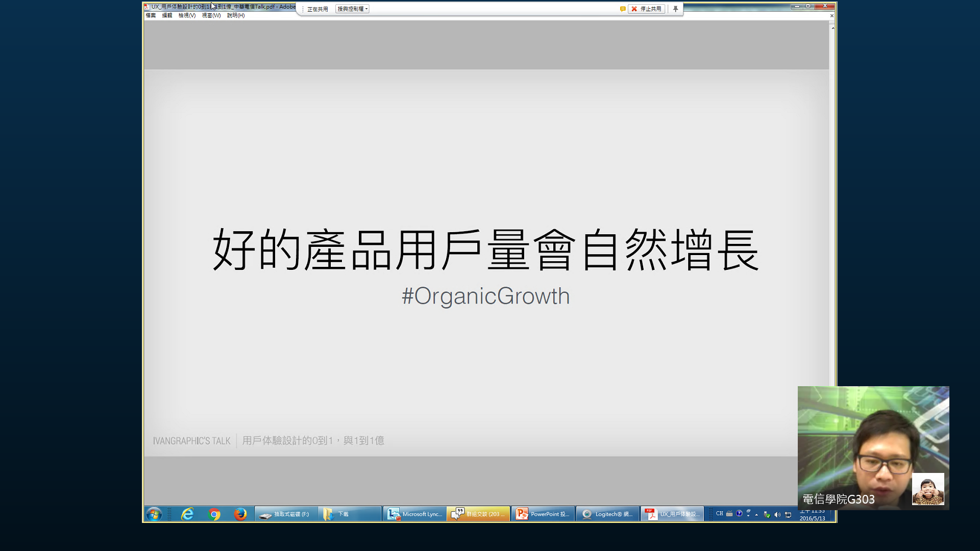
Task: Expand hidden system tray icons arrow
Action: pos(756,515)
